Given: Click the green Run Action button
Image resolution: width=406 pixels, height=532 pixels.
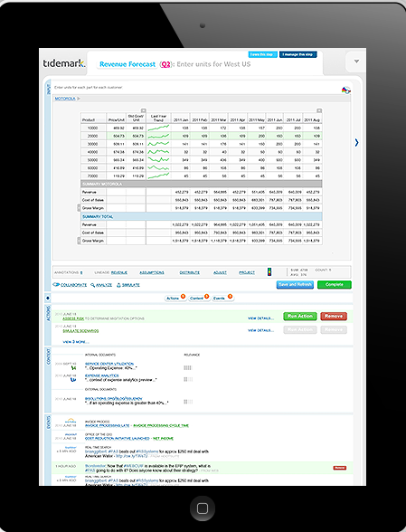Looking at the screenshot, I should click(x=300, y=317).
